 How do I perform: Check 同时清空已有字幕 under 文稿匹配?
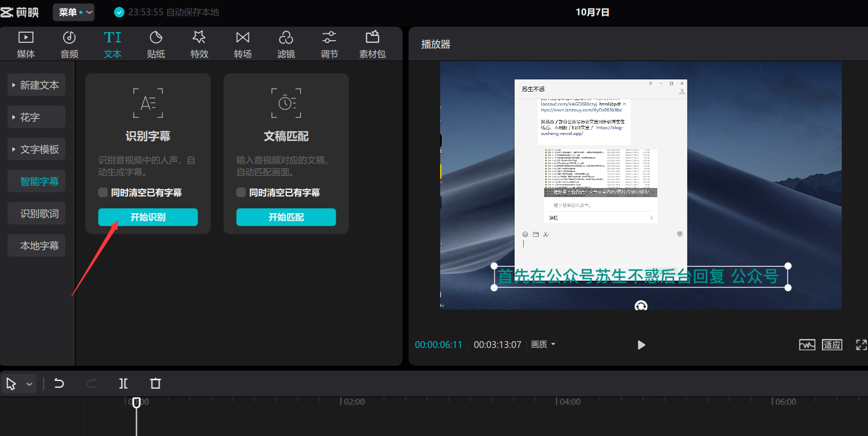[x=241, y=192]
